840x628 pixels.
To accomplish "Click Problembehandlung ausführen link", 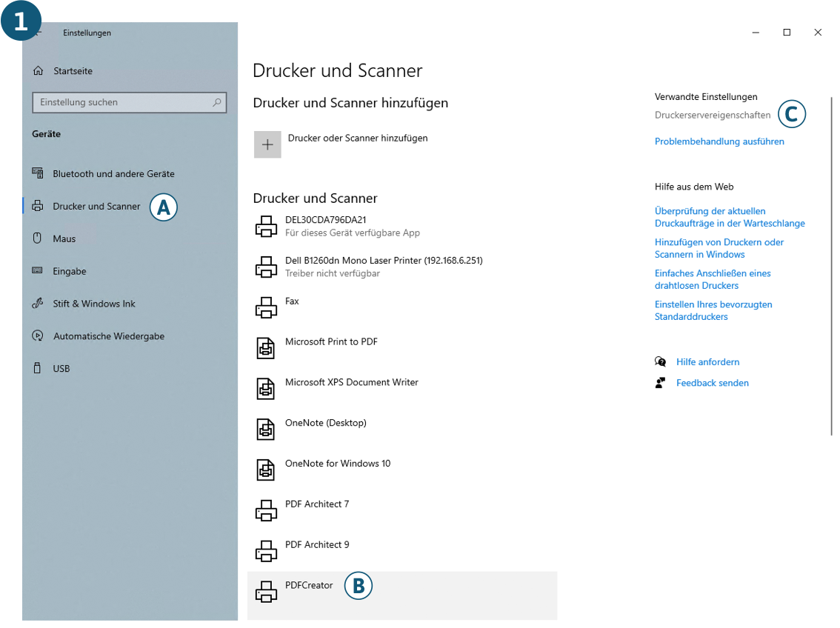I will pos(719,141).
